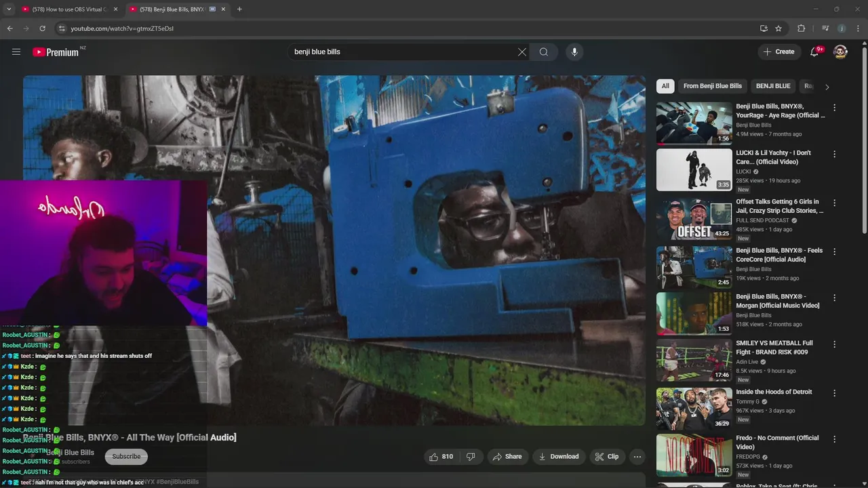Open options for SMILEY VS MEATBALL video

834,344
